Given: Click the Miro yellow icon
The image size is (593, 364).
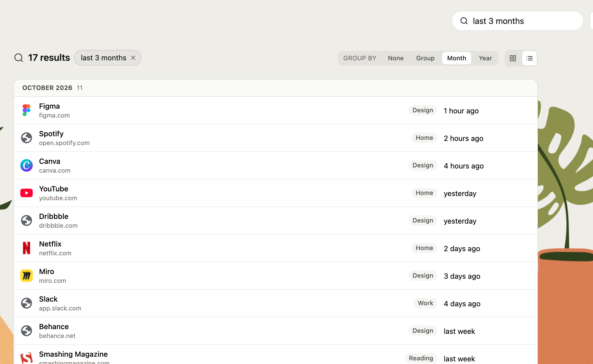Looking at the screenshot, I should [27, 276].
